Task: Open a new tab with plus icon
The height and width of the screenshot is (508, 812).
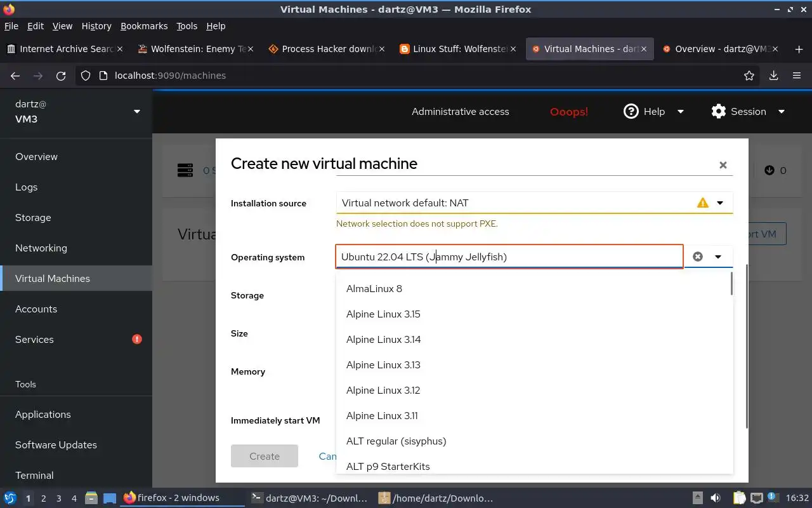Action: [x=799, y=49]
